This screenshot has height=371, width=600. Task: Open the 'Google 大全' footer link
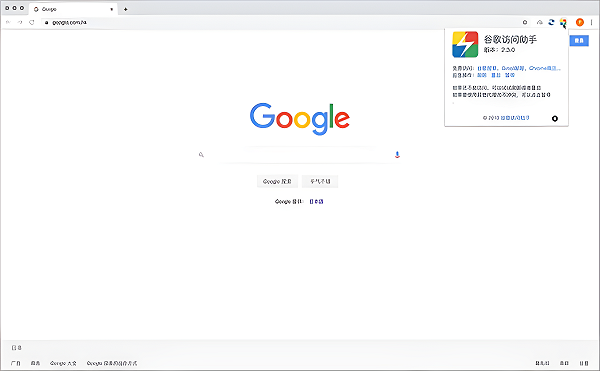point(63,363)
